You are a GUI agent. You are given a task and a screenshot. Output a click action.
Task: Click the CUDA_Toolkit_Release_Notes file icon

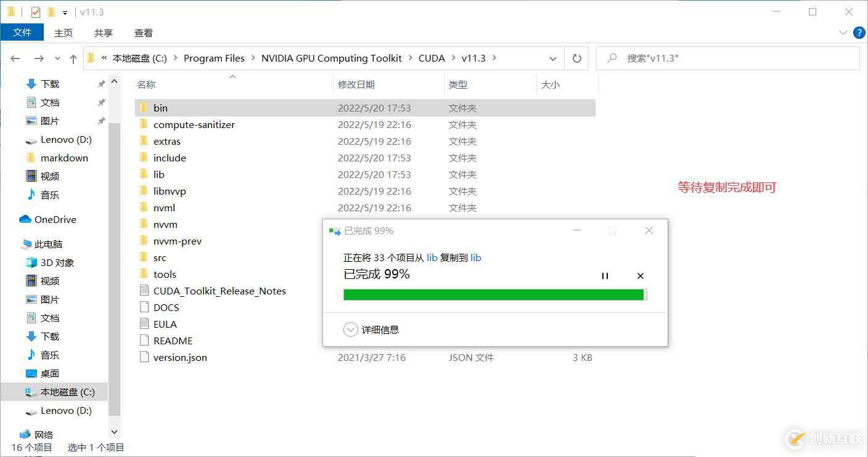[x=144, y=291]
